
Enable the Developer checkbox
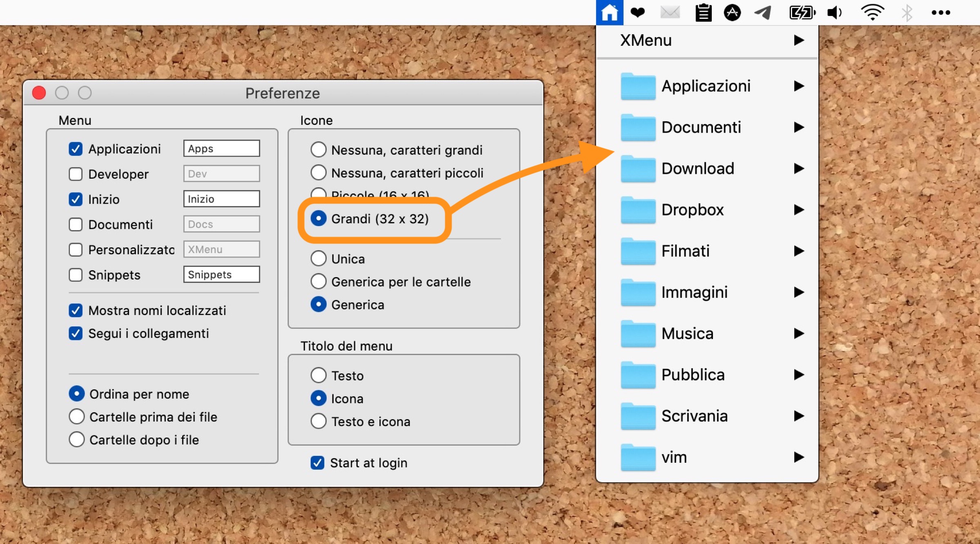click(76, 174)
